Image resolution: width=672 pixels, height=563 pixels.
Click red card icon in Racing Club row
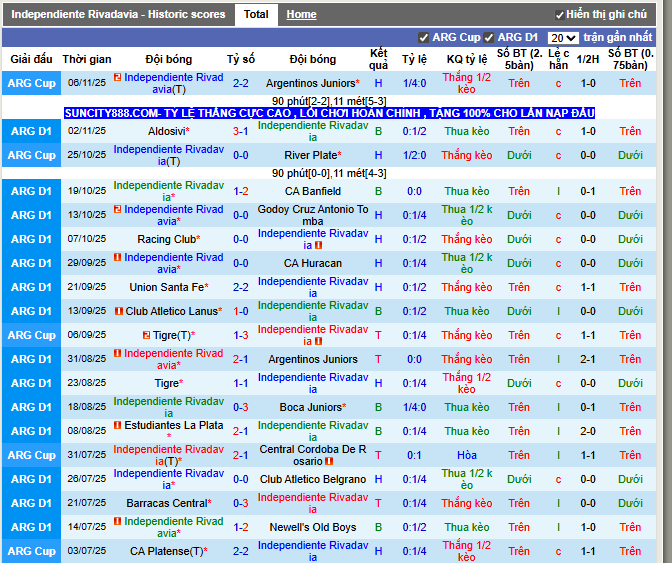pyautogui.click(x=318, y=245)
